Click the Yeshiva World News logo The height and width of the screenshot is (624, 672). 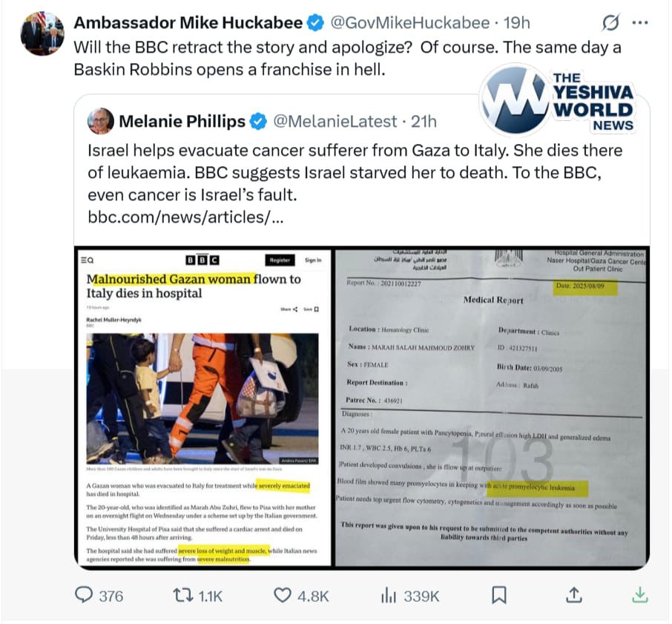tap(557, 101)
